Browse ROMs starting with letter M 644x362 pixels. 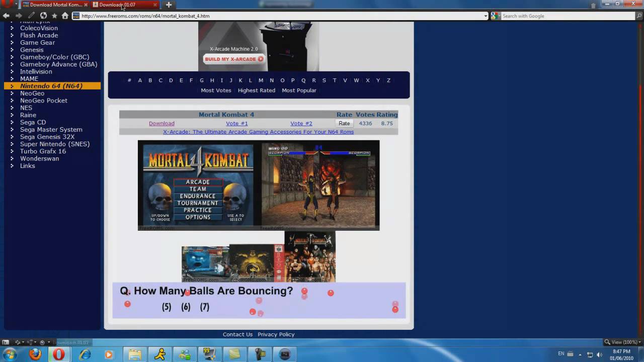261,80
